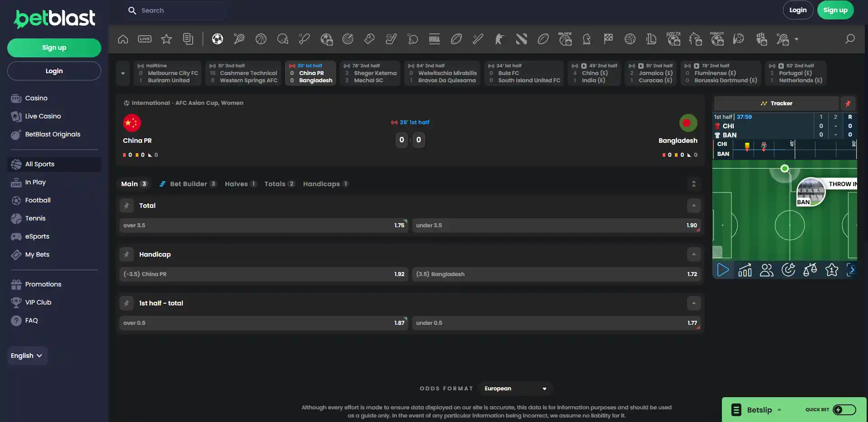The height and width of the screenshot is (422, 868).
Task: Pin the Total market with its star toggle
Action: (127, 206)
